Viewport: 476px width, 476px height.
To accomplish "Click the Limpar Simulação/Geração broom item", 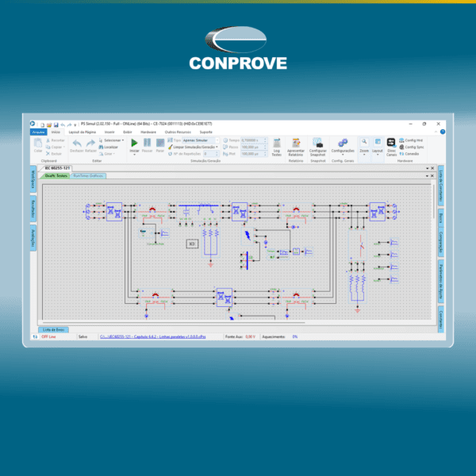I will click(x=193, y=147).
